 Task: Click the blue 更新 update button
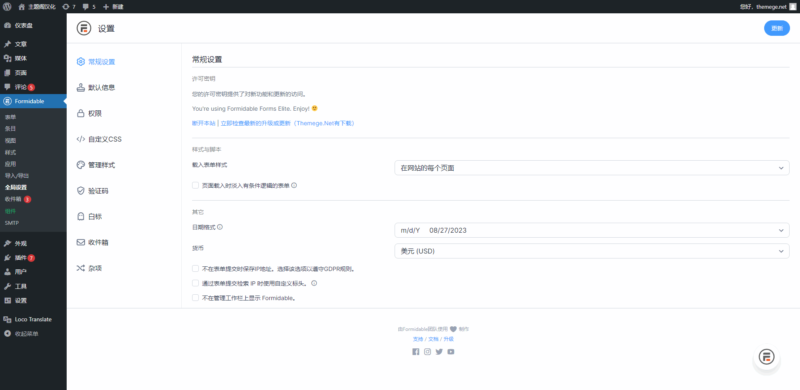[777, 29]
